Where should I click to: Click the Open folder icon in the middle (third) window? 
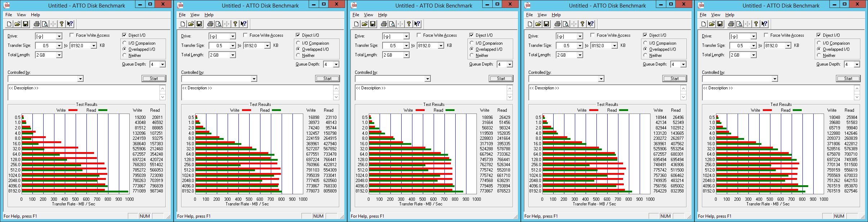pyautogui.click(x=364, y=24)
